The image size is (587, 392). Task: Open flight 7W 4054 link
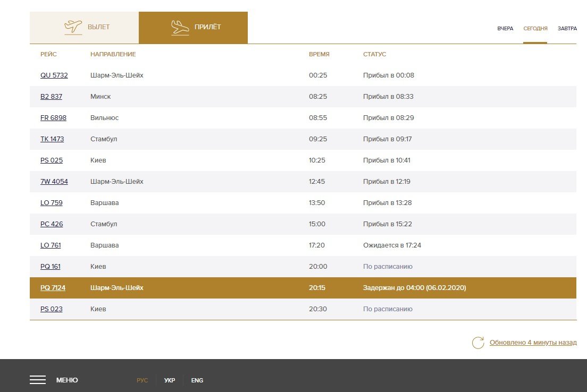click(54, 182)
